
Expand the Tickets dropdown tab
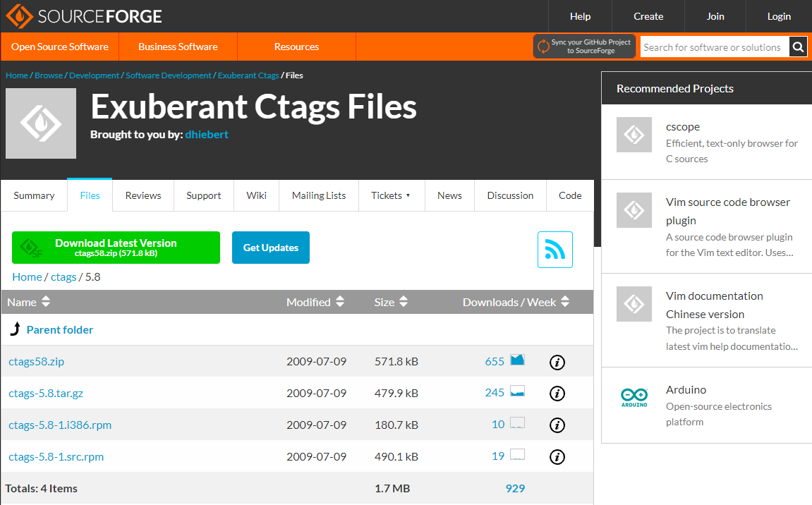(x=390, y=195)
